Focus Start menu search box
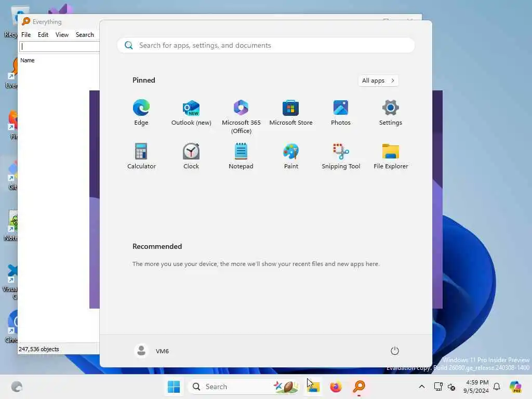532x399 pixels. [265, 46]
